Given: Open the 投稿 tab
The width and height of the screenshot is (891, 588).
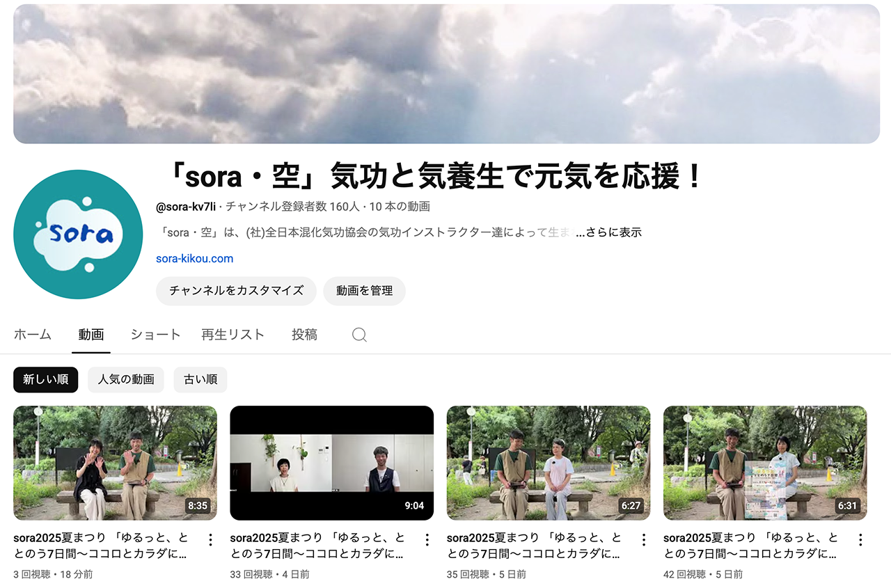Looking at the screenshot, I should tap(304, 335).
